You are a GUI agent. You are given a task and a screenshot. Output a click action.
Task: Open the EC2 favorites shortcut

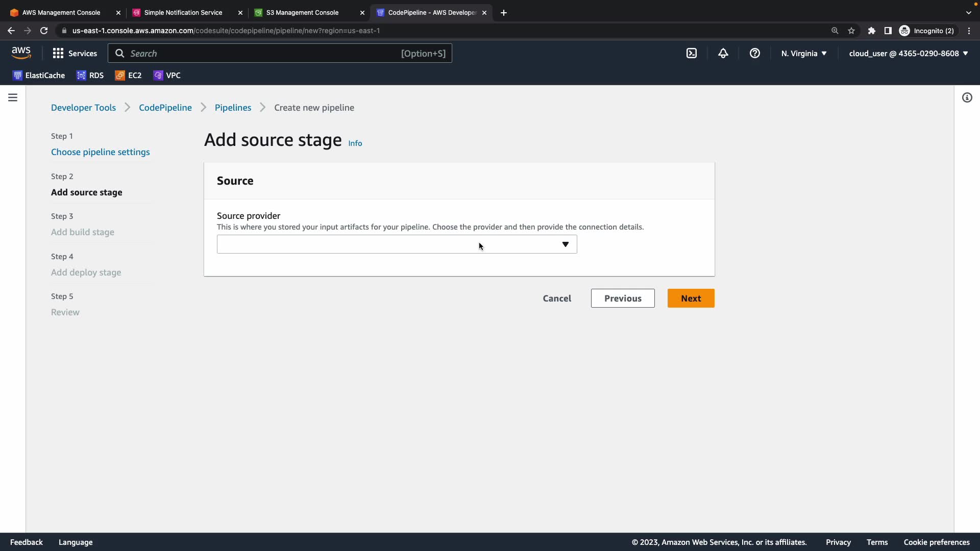(129, 76)
